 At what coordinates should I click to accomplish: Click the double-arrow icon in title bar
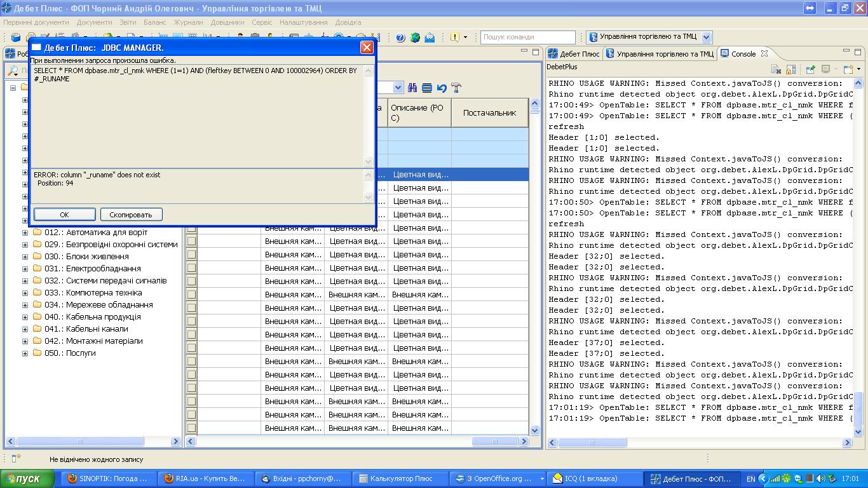(x=810, y=8)
